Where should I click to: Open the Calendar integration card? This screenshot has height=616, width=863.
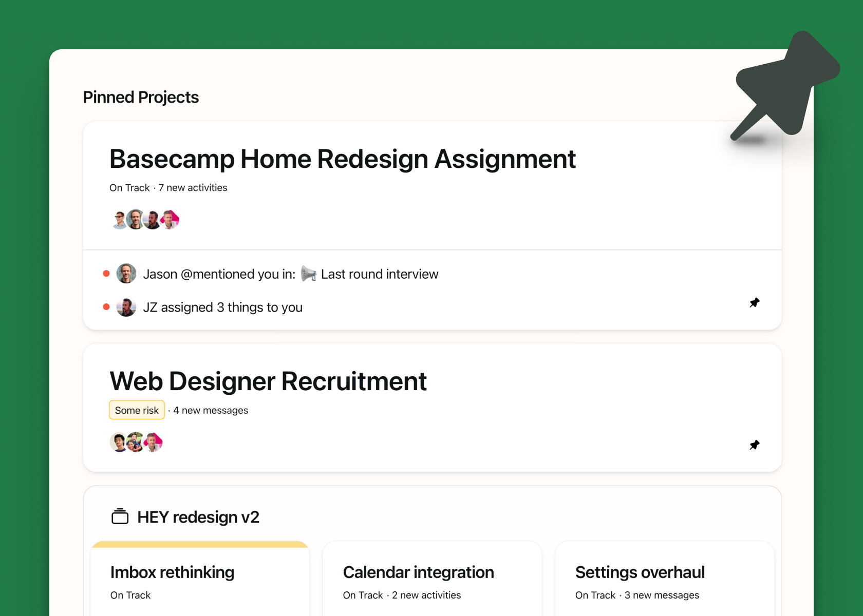tap(432, 579)
